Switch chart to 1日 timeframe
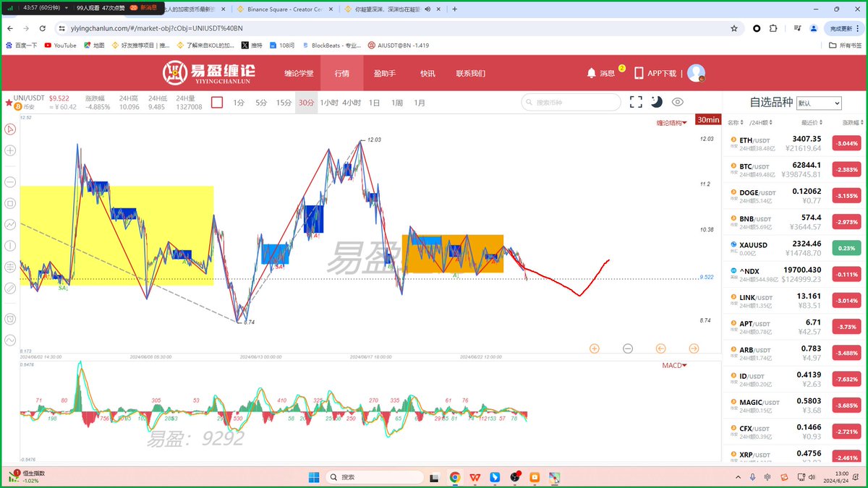Screen dimensions: 868x488 tap(374, 103)
